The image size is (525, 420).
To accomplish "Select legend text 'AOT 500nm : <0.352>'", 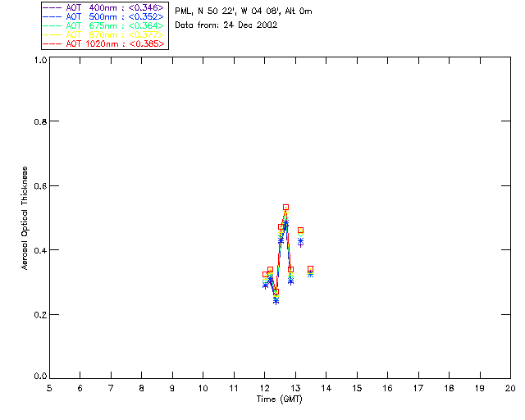I will tap(115, 16).
